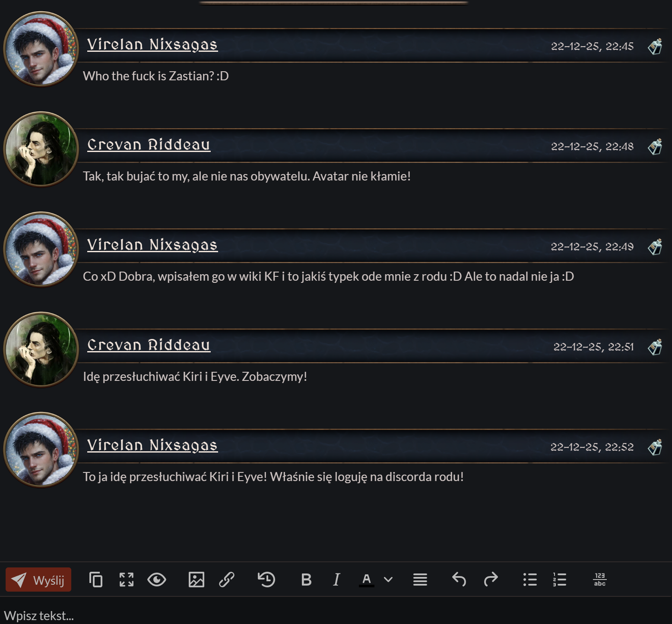
Task: Open Crevan Riddeau's profile link at 22:48
Action: pyautogui.click(x=149, y=145)
